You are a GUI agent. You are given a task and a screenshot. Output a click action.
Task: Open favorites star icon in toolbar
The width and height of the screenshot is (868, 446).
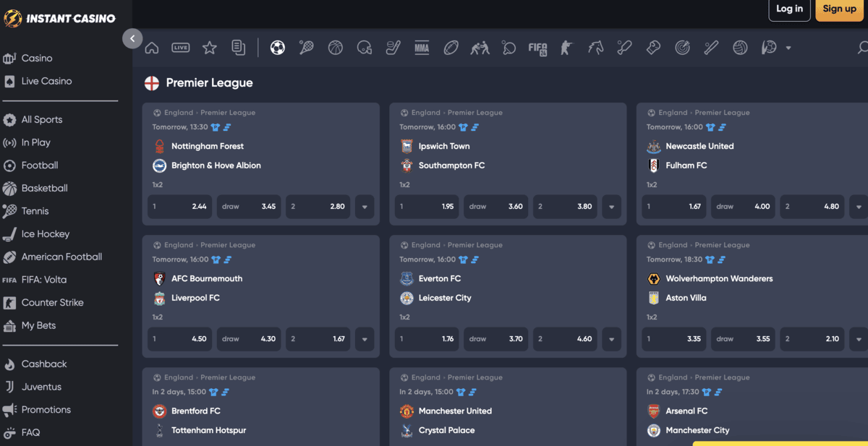click(x=210, y=48)
